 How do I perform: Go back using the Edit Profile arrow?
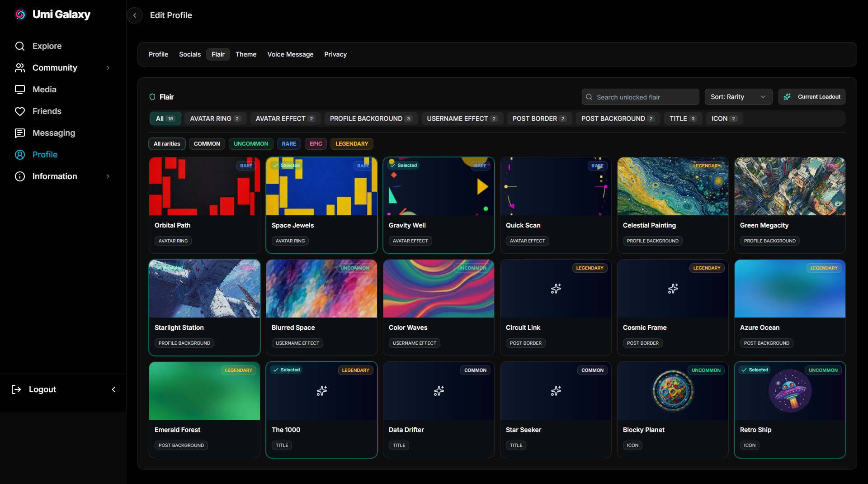click(135, 15)
